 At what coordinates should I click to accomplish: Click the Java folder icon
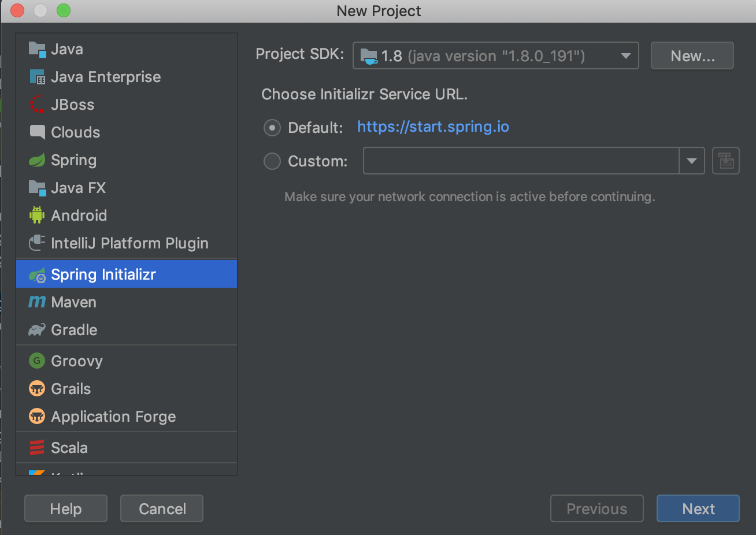coord(37,50)
